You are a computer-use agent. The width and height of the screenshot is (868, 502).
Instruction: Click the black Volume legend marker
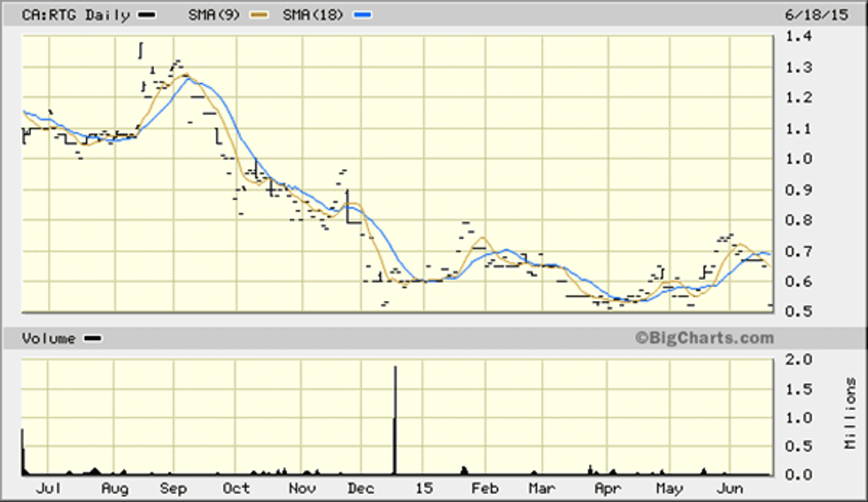[x=93, y=338]
